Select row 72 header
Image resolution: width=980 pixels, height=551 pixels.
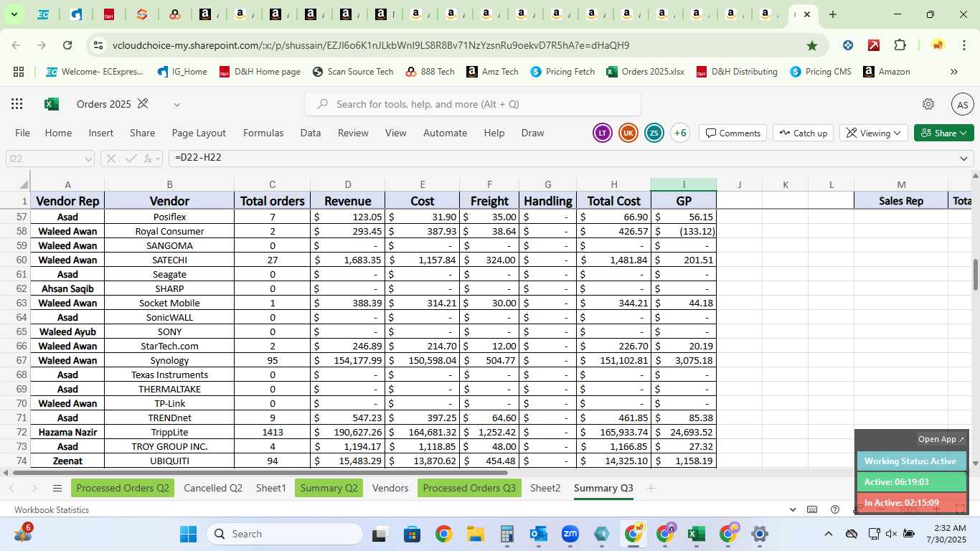coord(15,432)
